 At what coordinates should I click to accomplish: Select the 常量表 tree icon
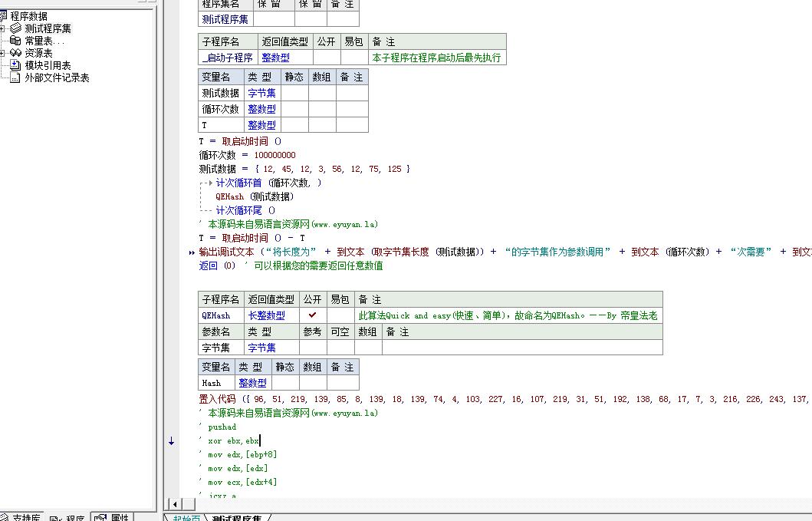coord(15,41)
